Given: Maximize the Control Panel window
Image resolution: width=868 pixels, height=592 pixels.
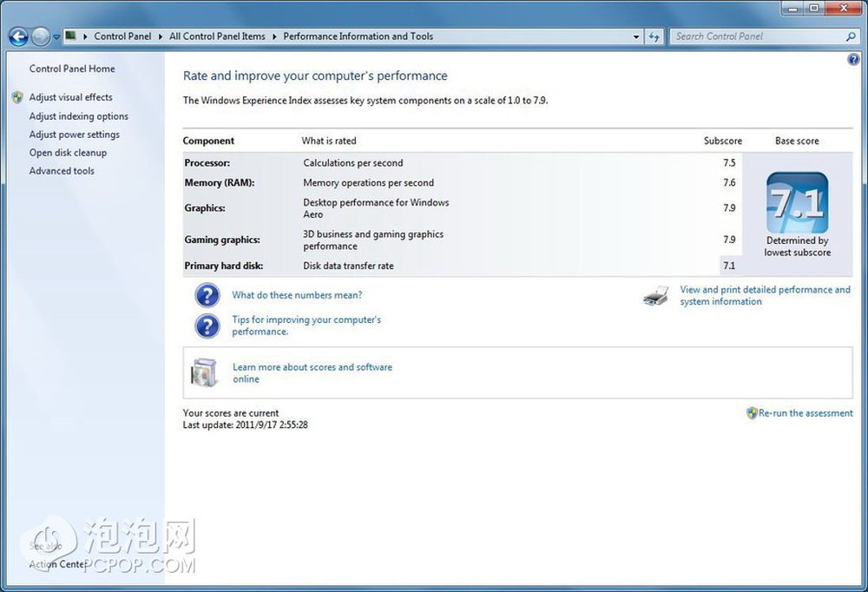Looking at the screenshot, I should [814, 9].
